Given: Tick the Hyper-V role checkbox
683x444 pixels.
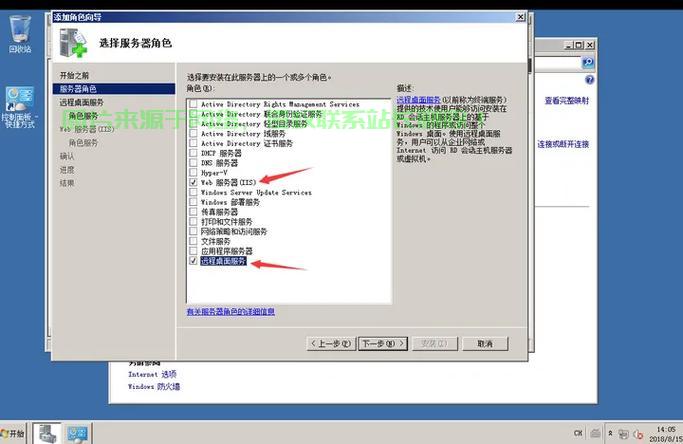Looking at the screenshot, I should pos(193,173).
